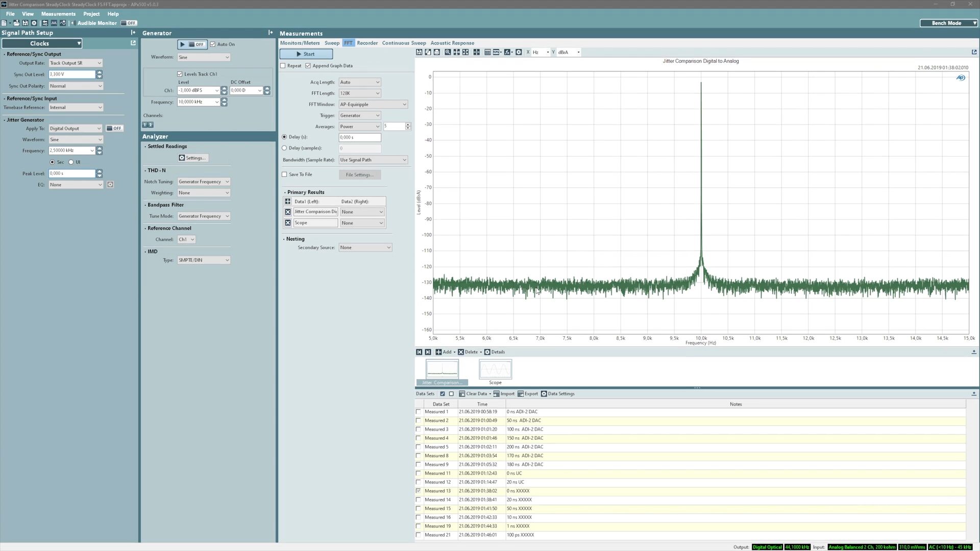Click the graph properties gear icon

[519, 52]
